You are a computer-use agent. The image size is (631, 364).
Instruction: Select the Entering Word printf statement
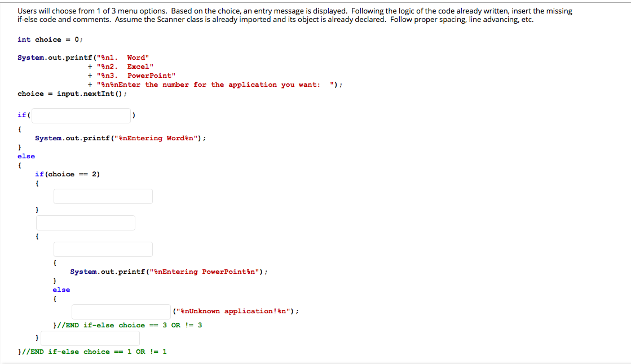[x=121, y=137]
